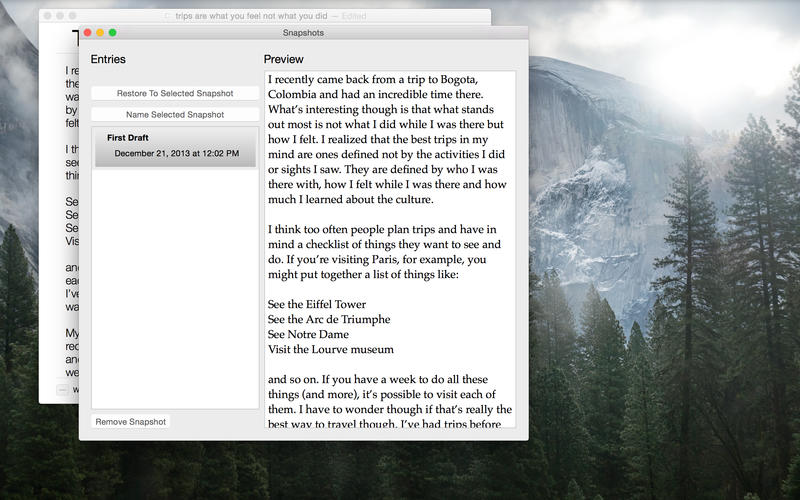Click small button at document window's bottom-left
The width and height of the screenshot is (800, 500).
(x=63, y=388)
